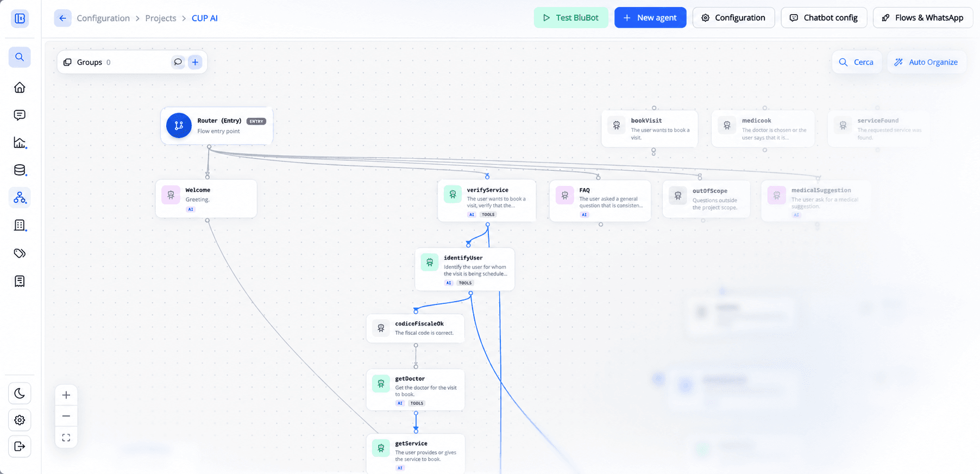Image resolution: width=980 pixels, height=474 pixels.
Task: Fit view using the fullscreen canvas control
Action: tap(66, 438)
